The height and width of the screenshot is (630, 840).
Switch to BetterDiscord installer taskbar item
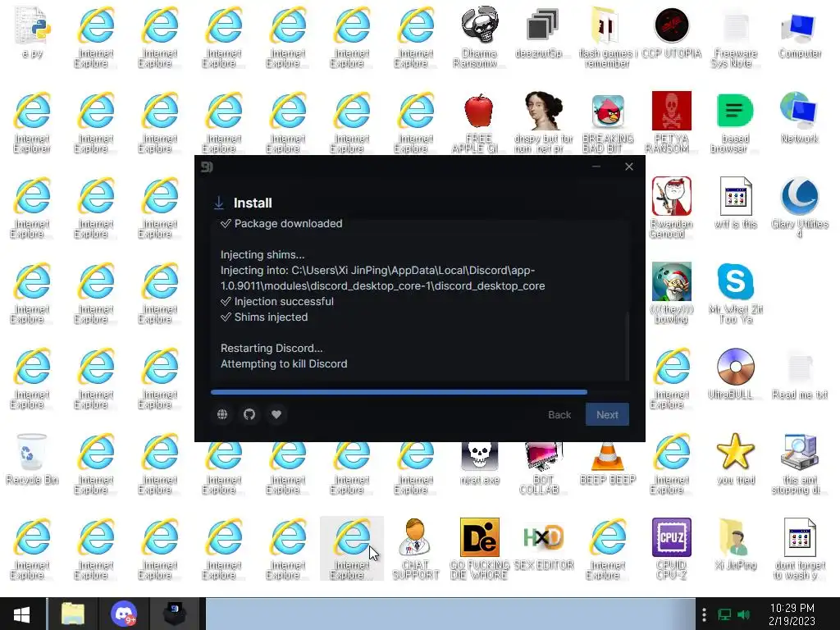tap(176, 614)
